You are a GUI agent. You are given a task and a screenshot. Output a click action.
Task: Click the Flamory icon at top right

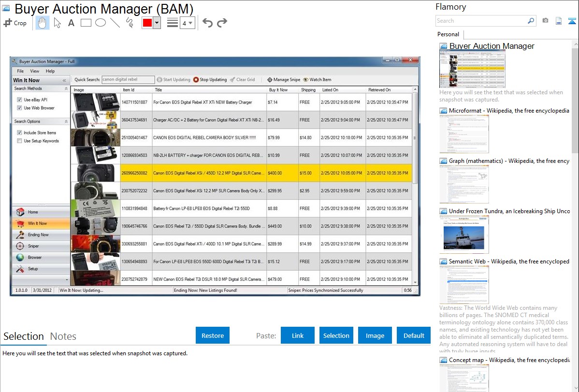click(572, 21)
